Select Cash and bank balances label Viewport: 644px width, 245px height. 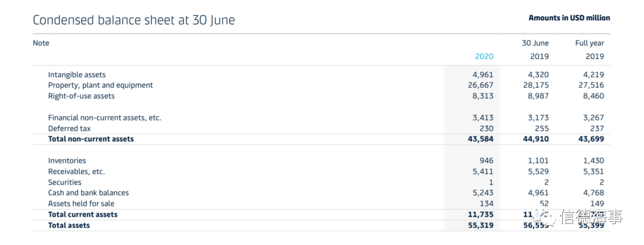[x=88, y=193]
